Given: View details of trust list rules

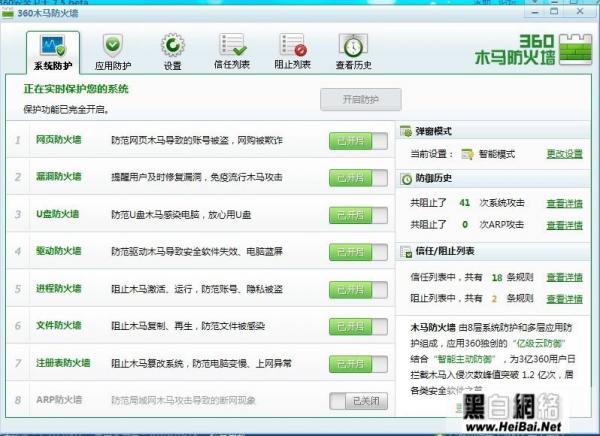Looking at the screenshot, I should [564, 277].
